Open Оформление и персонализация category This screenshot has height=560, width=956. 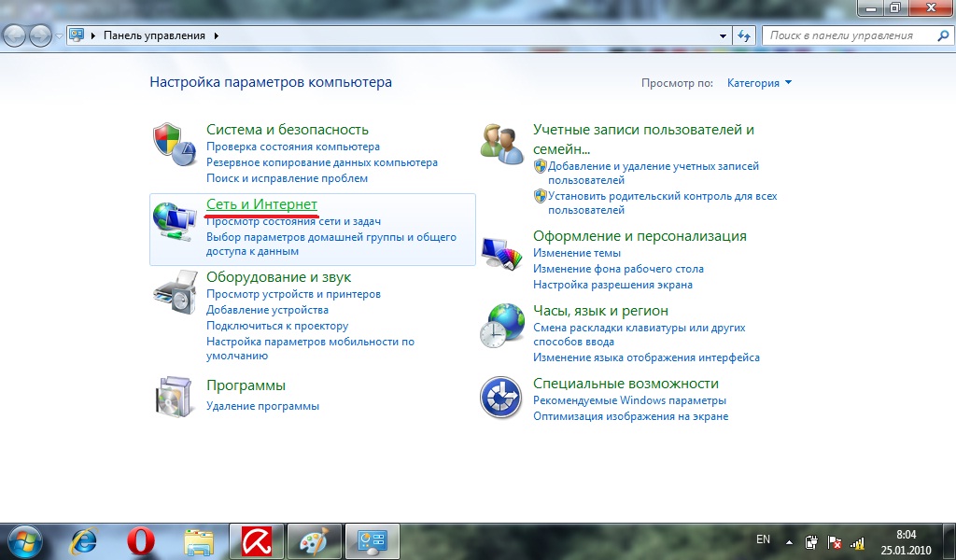pos(640,236)
